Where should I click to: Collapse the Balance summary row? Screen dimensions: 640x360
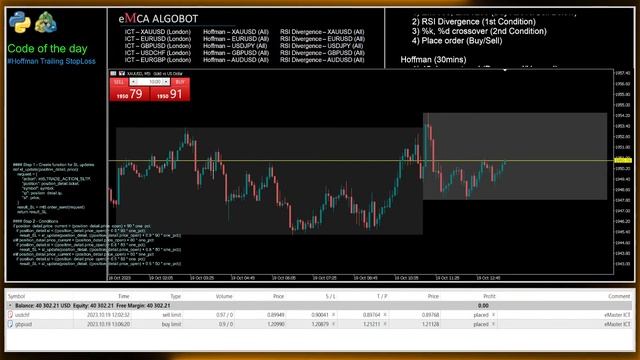point(10,305)
